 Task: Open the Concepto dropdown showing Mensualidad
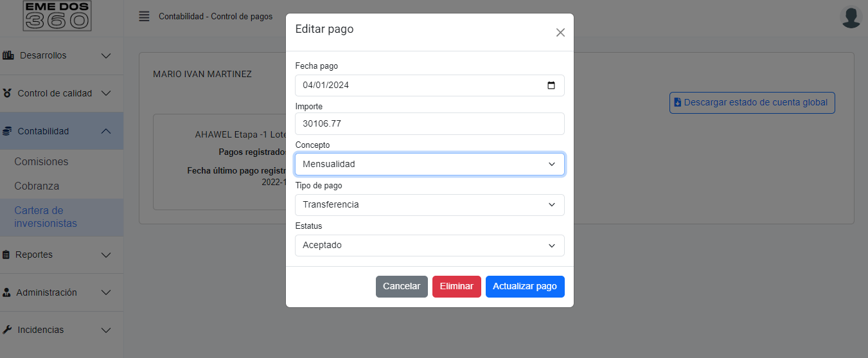click(429, 164)
